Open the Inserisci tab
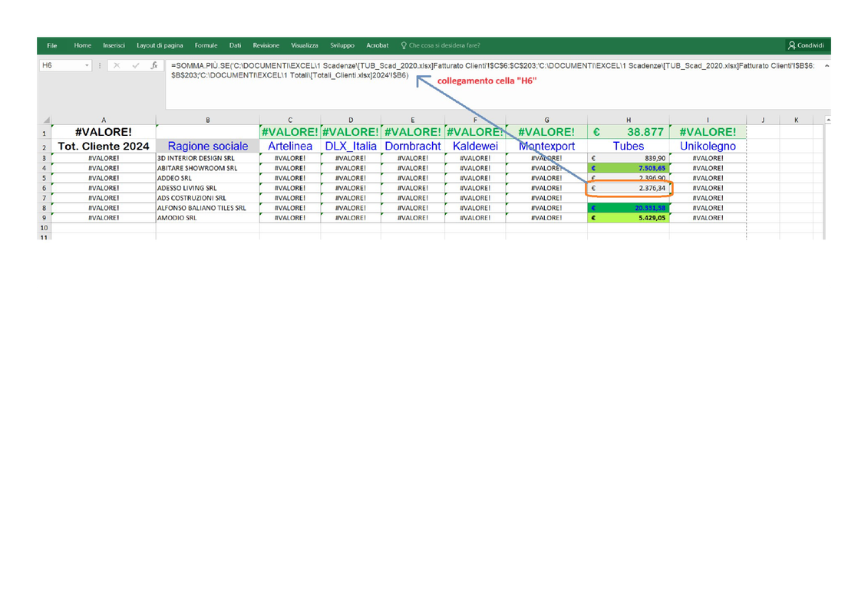The width and height of the screenshot is (868, 614). pos(114,45)
